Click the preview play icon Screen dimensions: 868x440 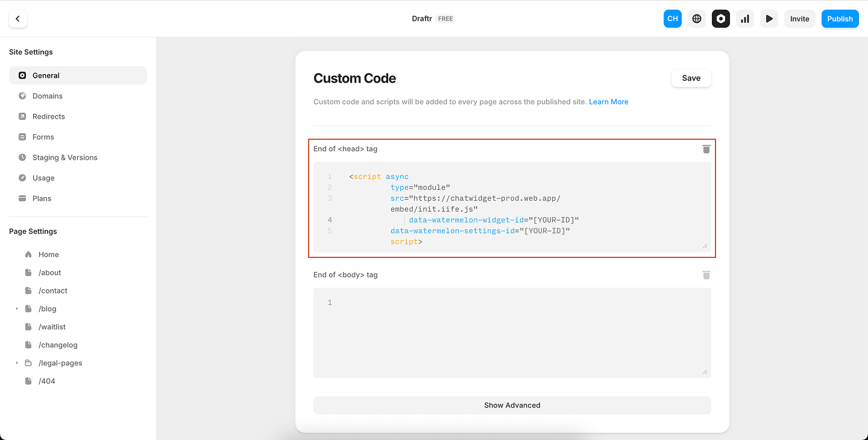tap(769, 19)
